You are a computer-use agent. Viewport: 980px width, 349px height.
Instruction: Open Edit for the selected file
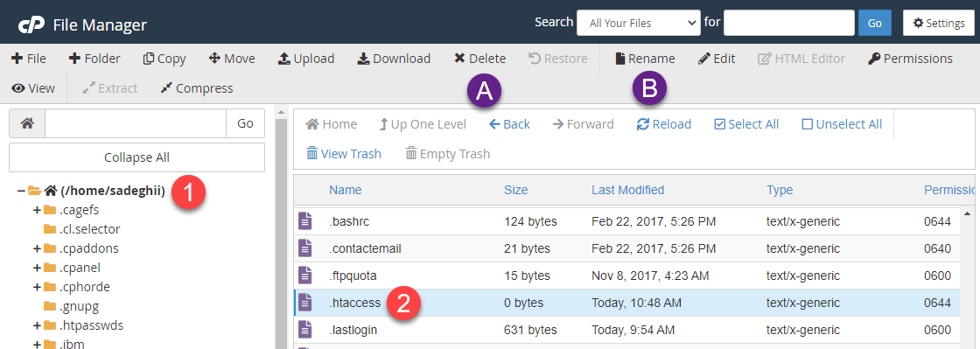point(717,59)
